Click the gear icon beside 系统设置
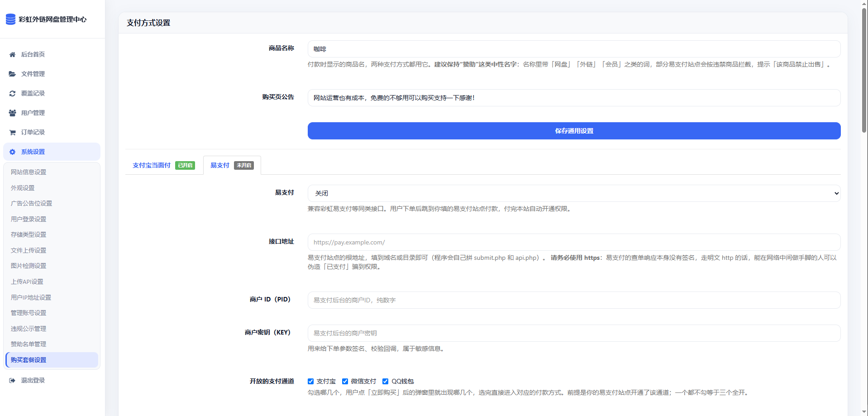Viewport: 868px width, 416px height. tap(12, 152)
